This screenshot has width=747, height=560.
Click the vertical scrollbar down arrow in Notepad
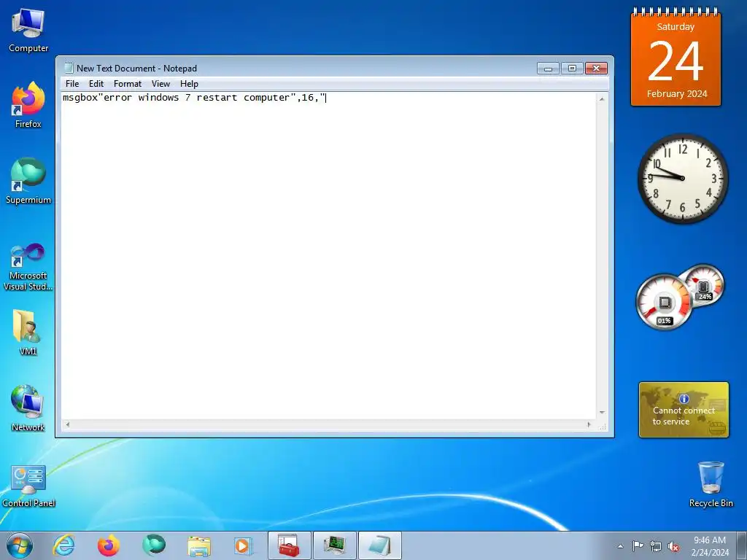[x=602, y=413]
